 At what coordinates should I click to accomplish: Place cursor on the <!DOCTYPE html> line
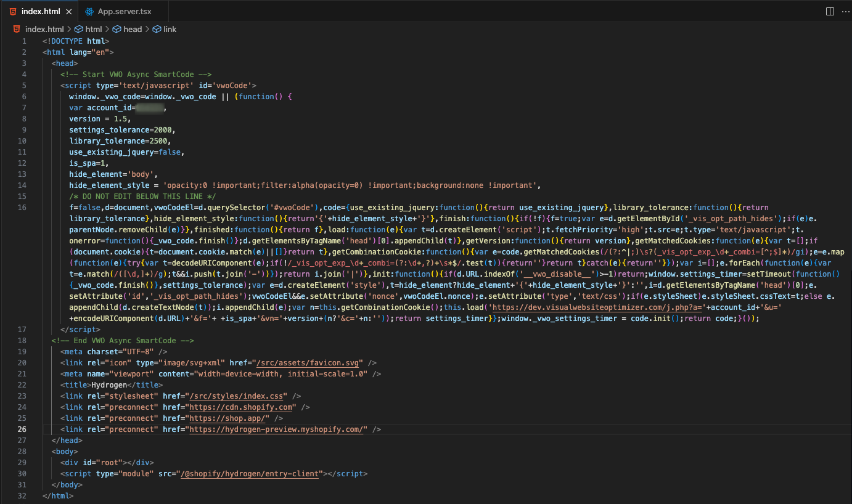pyautogui.click(x=76, y=41)
